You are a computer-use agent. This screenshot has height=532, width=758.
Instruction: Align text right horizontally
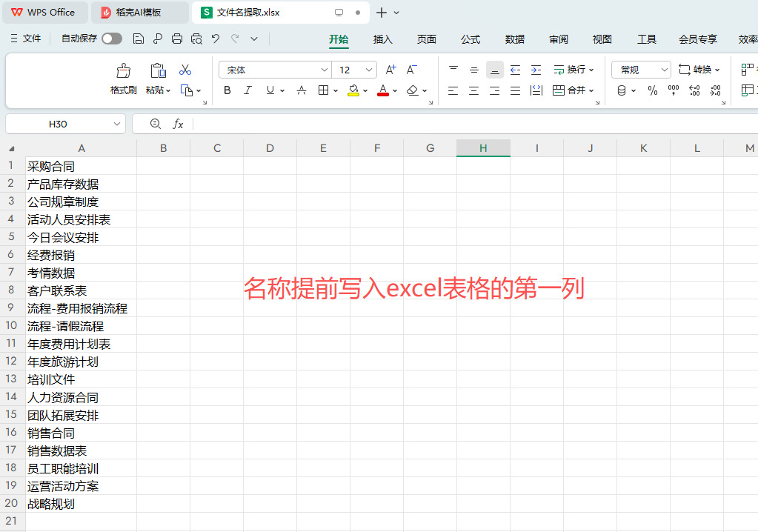(494, 90)
